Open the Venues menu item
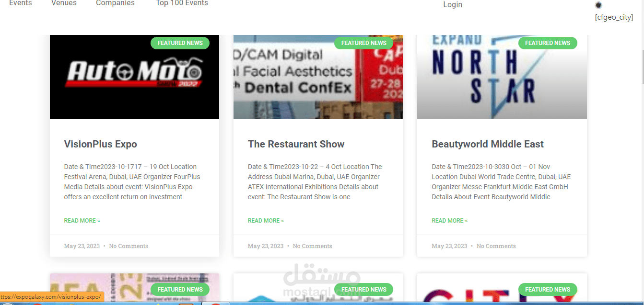644x305 pixels. click(x=64, y=3)
